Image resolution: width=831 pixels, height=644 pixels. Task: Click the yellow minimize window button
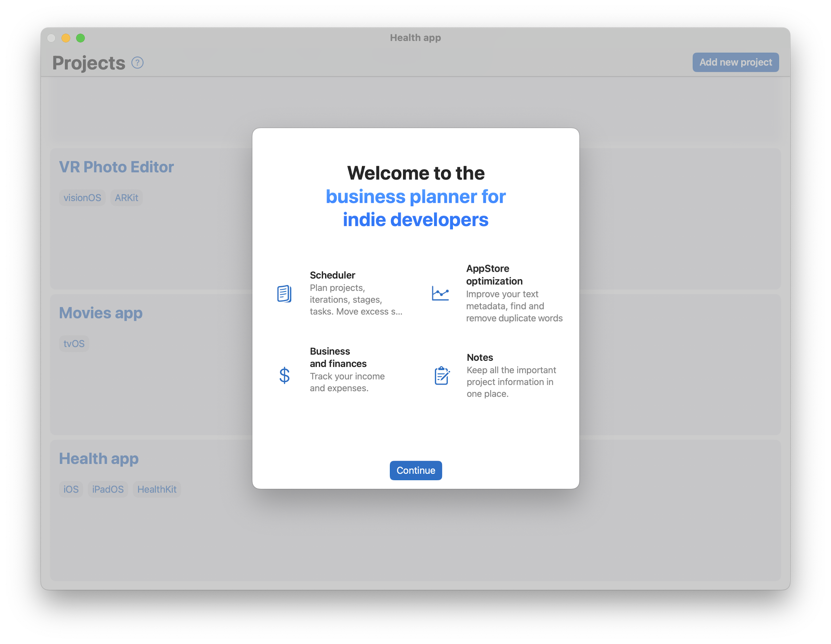coord(66,38)
